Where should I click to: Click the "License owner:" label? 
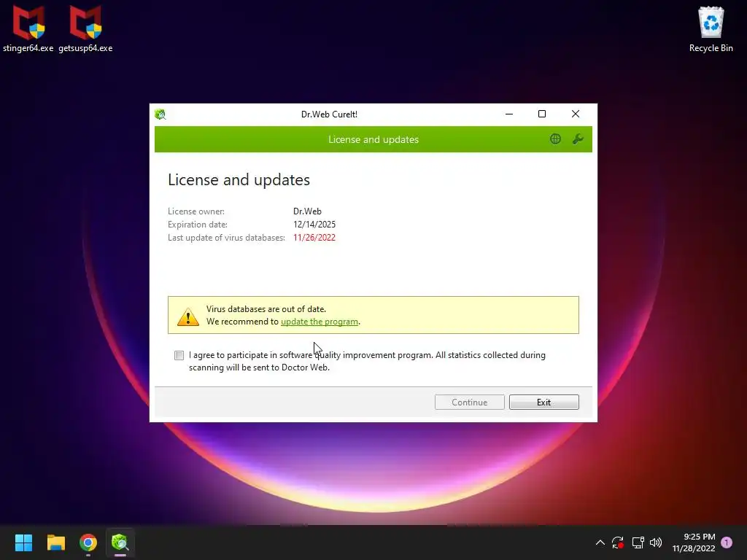(196, 211)
